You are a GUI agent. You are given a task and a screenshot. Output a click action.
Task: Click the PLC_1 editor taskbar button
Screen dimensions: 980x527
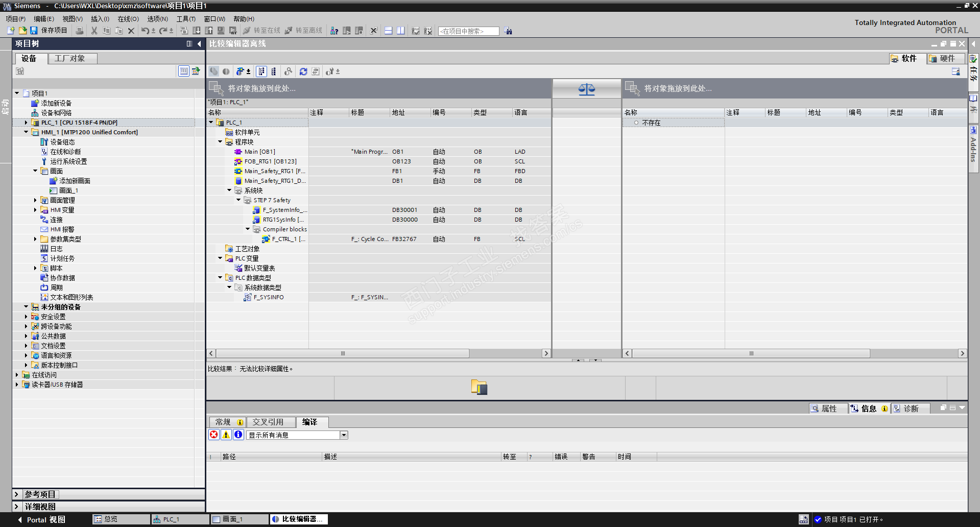(x=181, y=519)
